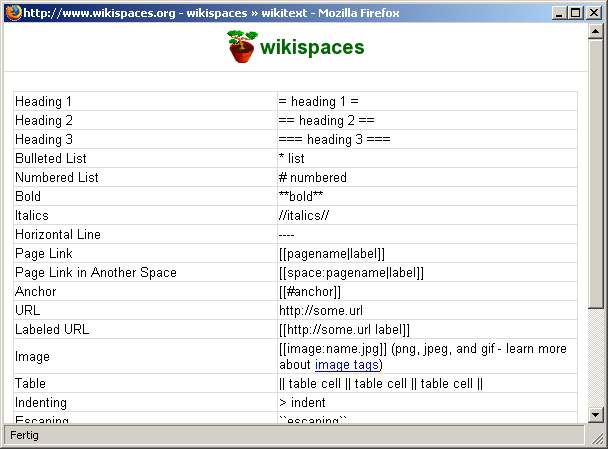Click the '//italics//' syntax cell
Viewport: 608px width, 449px height.
[427, 216]
